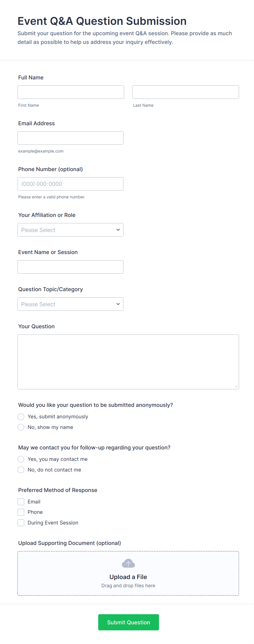The image size is (254, 644).
Task: Focus the First Name input field
Action: pyautogui.click(x=71, y=92)
